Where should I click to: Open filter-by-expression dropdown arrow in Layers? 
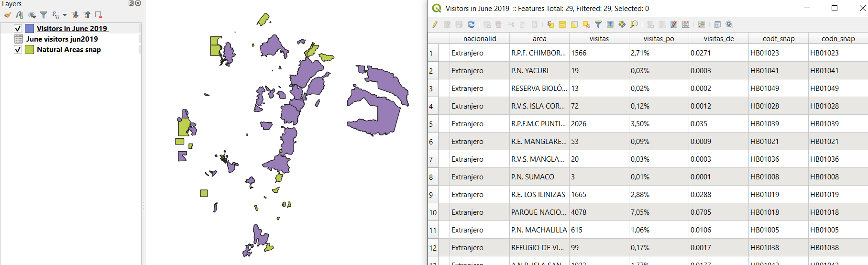pos(65,15)
